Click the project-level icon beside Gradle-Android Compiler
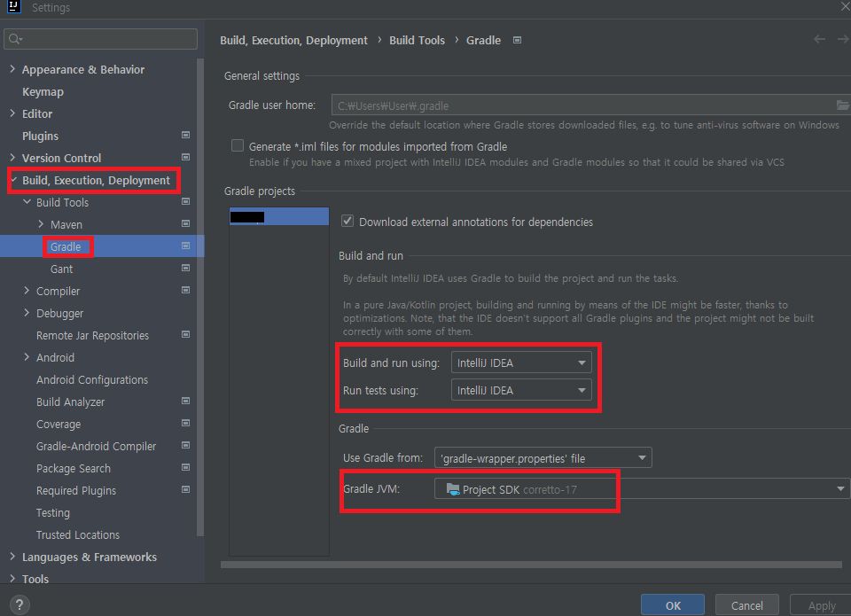The image size is (851, 616). point(185,446)
